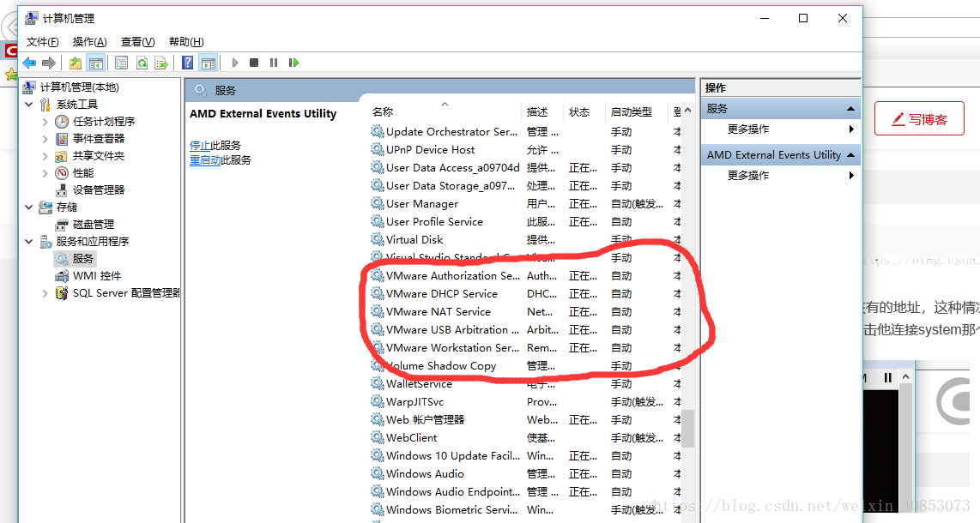Select VMware Workstation Server service name
980x523 pixels.
pos(452,347)
